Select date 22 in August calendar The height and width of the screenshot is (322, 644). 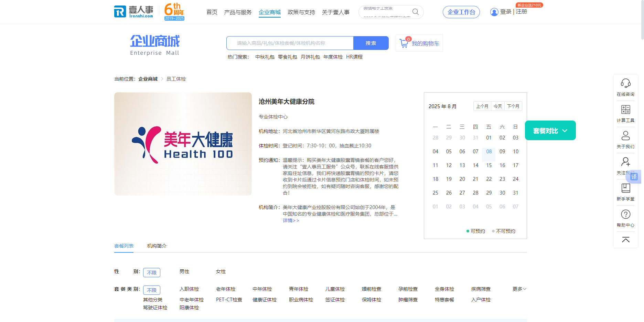[x=489, y=179]
